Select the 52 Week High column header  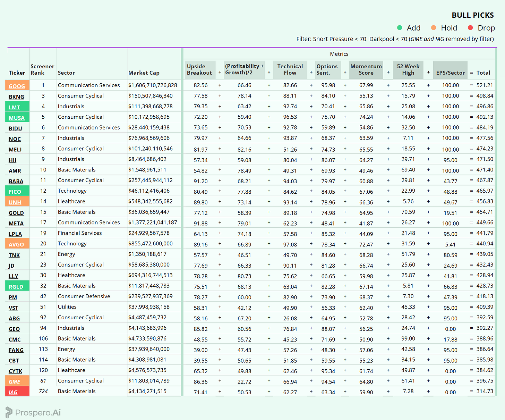pyautogui.click(x=408, y=69)
